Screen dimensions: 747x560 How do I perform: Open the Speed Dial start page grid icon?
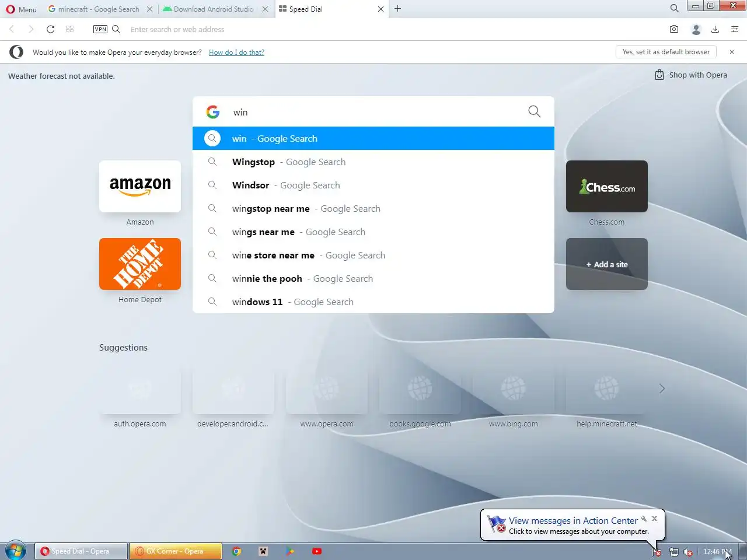[70, 29]
